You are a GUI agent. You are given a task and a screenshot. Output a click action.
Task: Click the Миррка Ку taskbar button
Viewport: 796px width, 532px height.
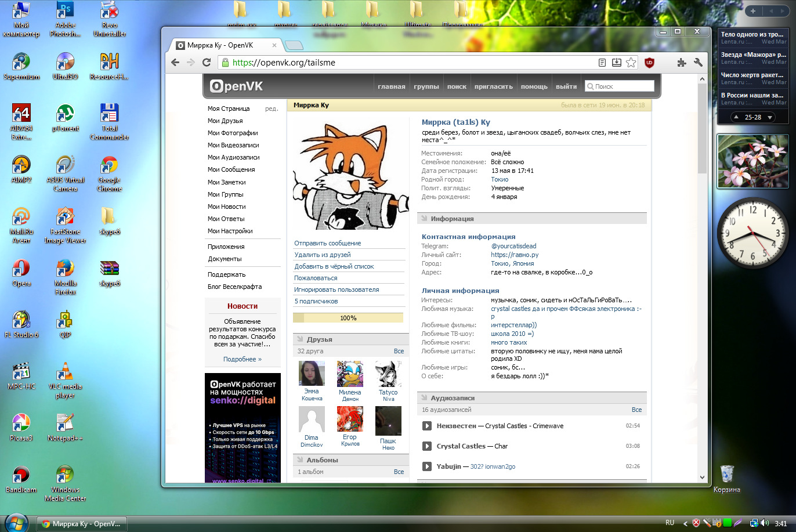(x=81, y=523)
